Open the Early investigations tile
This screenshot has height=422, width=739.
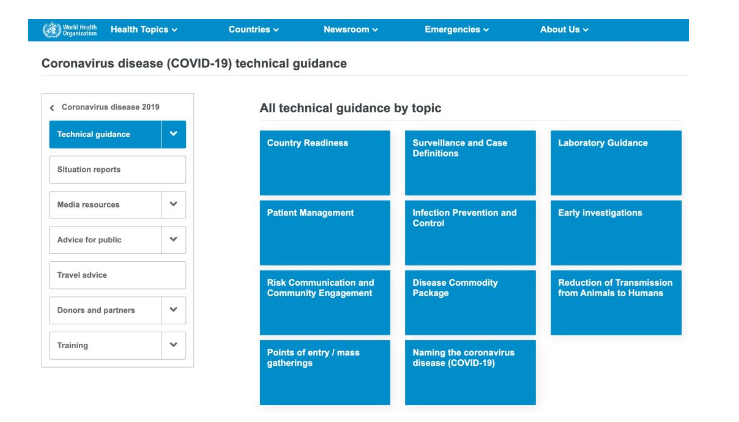point(616,232)
